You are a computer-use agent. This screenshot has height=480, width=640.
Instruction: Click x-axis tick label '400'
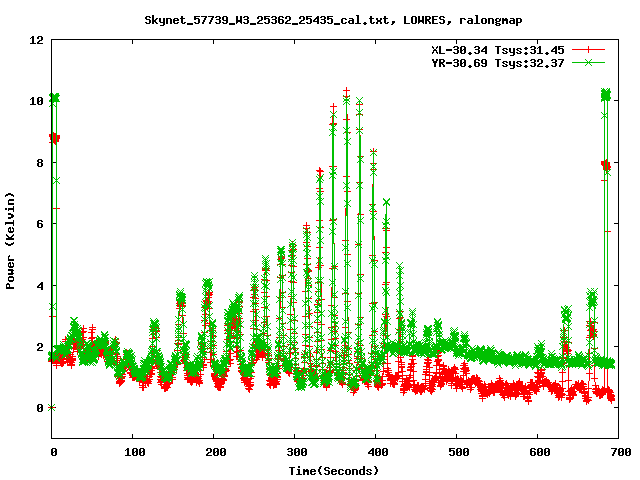coord(378,452)
